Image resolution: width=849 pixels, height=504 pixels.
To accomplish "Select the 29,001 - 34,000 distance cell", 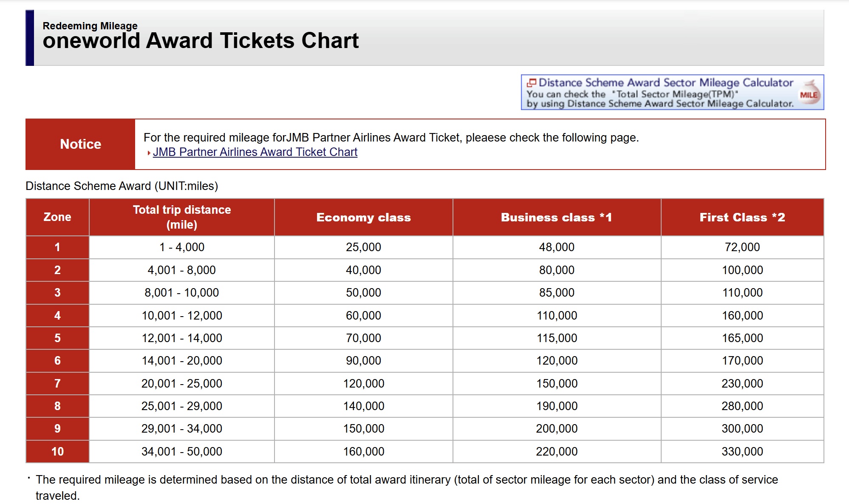I will pos(182,429).
